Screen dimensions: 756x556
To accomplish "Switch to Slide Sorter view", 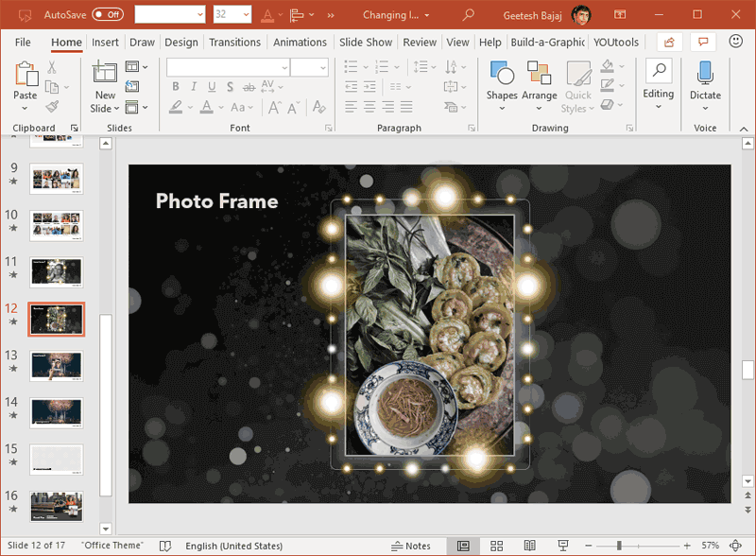I will pos(496,546).
